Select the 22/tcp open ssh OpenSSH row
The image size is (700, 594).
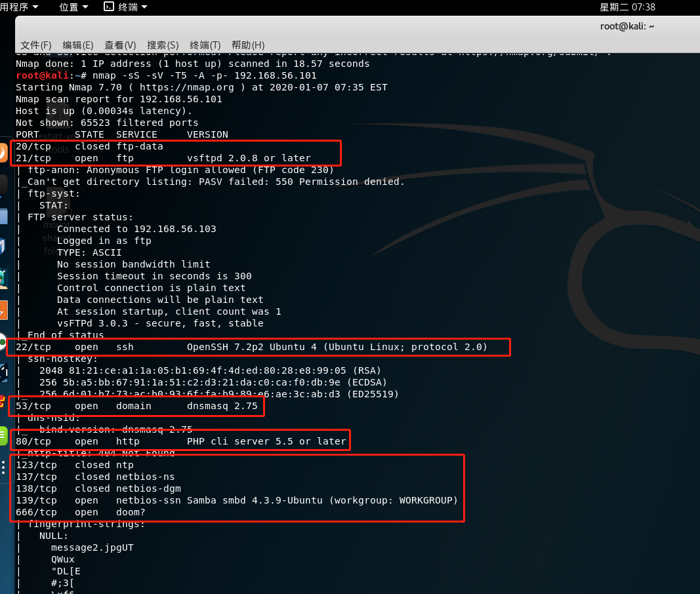(x=251, y=347)
